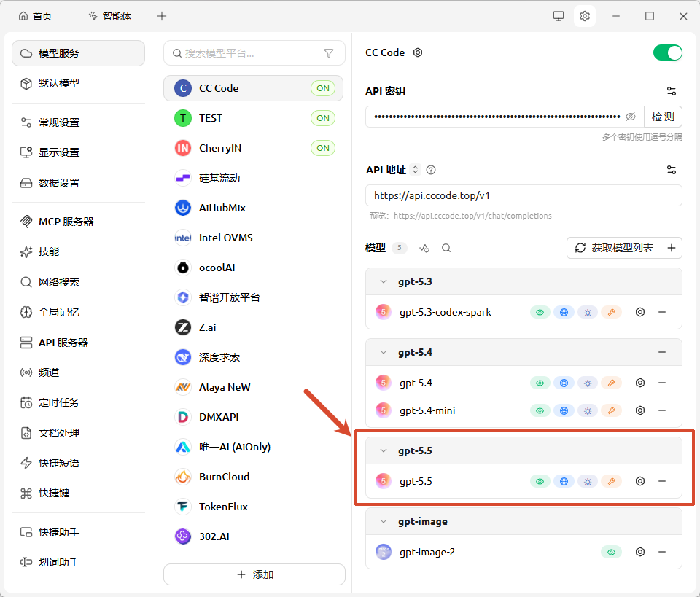This screenshot has height=597, width=700.
Task: Select 深度求索 provider
Action: (253, 357)
